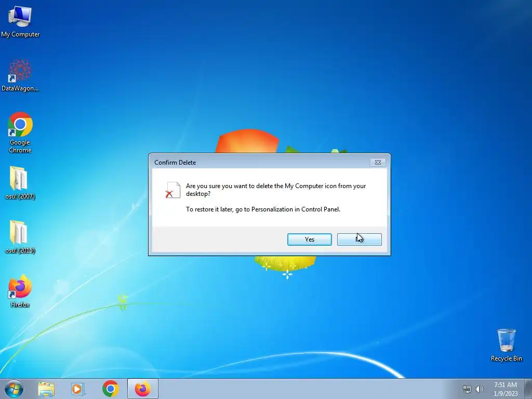Confirm deletion with the Yes button
532x399 pixels.
coord(310,240)
